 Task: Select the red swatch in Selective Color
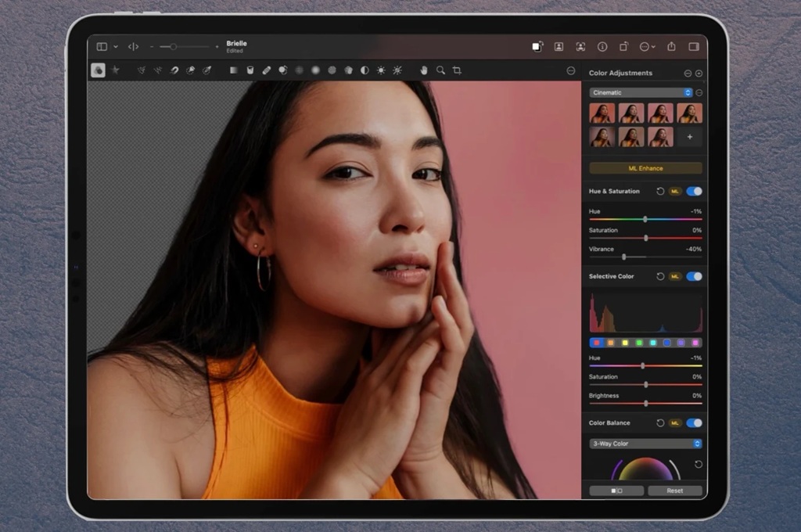pos(595,343)
